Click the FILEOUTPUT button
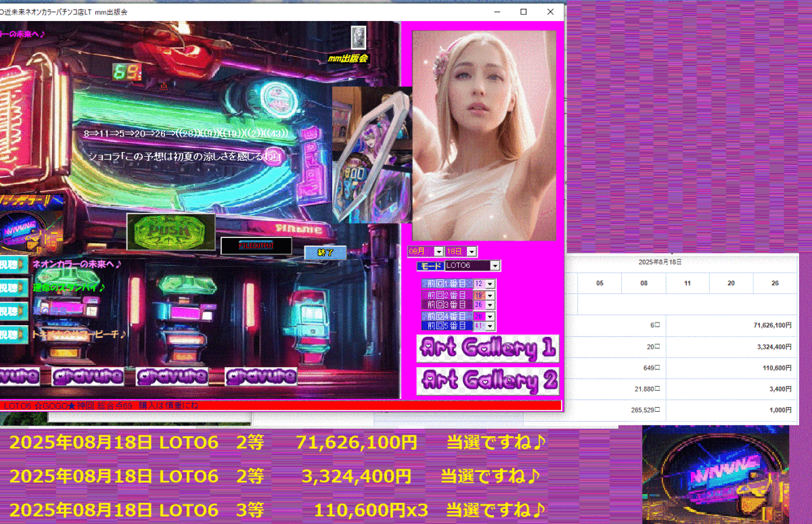 (x=256, y=246)
